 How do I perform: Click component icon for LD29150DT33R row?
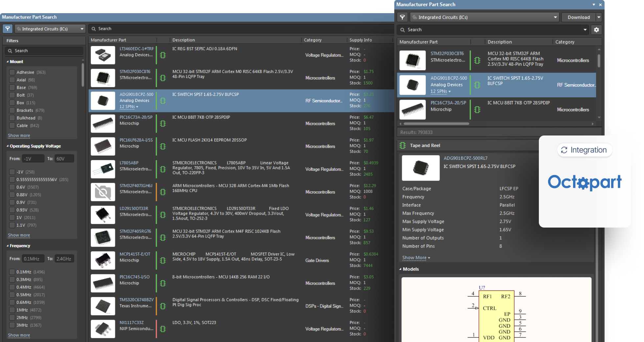163,215
